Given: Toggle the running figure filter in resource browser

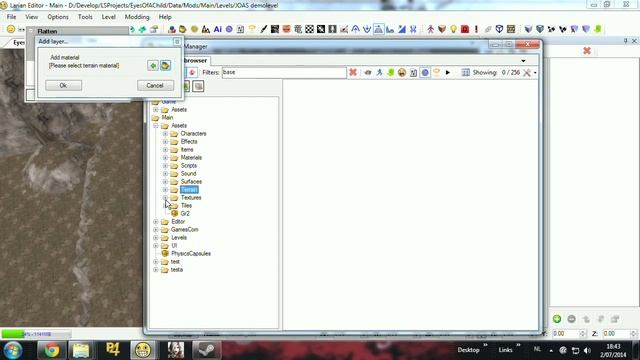Looking at the screenshot, I should click(x=379, y=73).
